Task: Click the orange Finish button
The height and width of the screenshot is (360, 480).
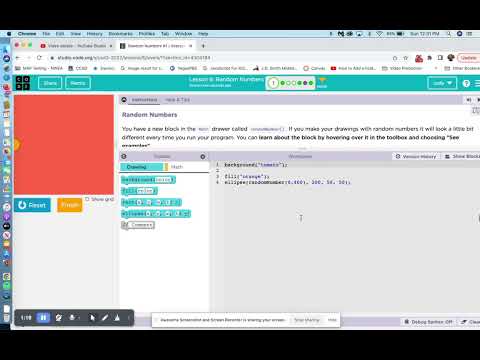Action: (70, 205)
